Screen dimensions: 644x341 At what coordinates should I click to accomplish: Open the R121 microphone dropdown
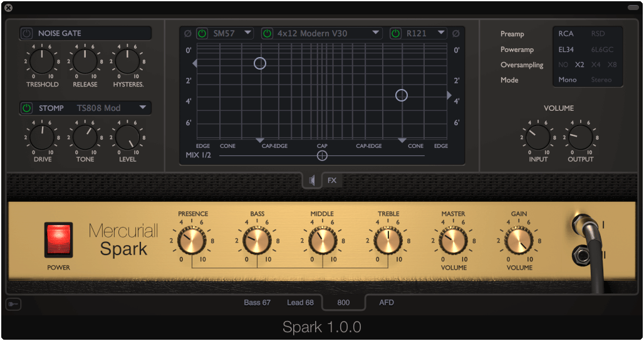[440, 33]
